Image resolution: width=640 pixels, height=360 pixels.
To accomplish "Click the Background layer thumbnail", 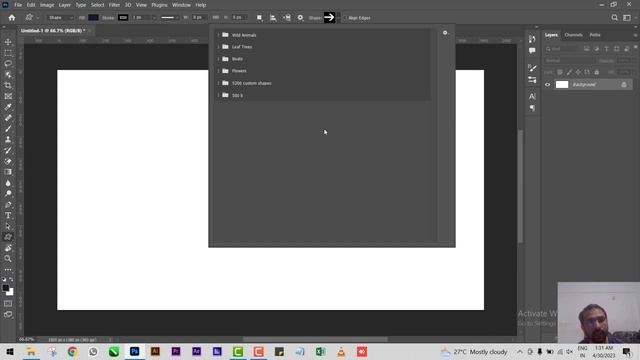I will 562,84.
